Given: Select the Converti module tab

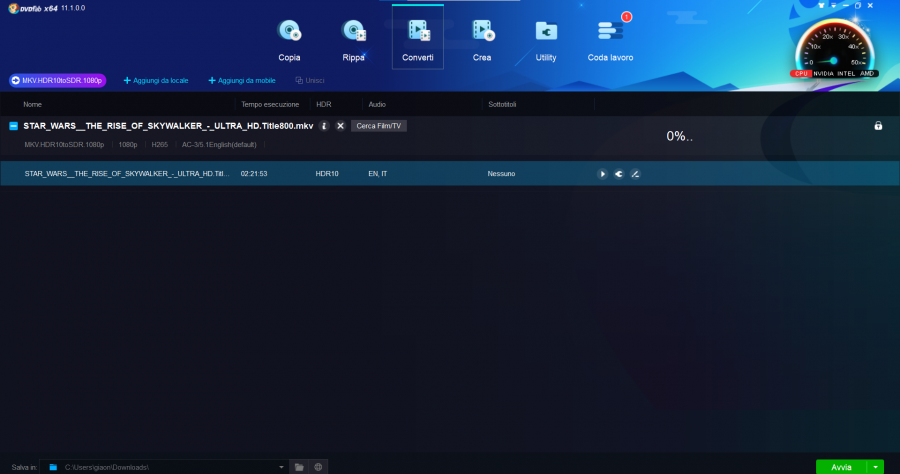Looking at the screenshot, I should [418, 38].
